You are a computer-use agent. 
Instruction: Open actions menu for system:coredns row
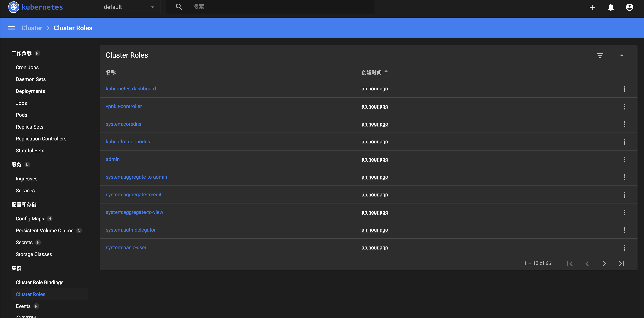[x=625, y=124]
